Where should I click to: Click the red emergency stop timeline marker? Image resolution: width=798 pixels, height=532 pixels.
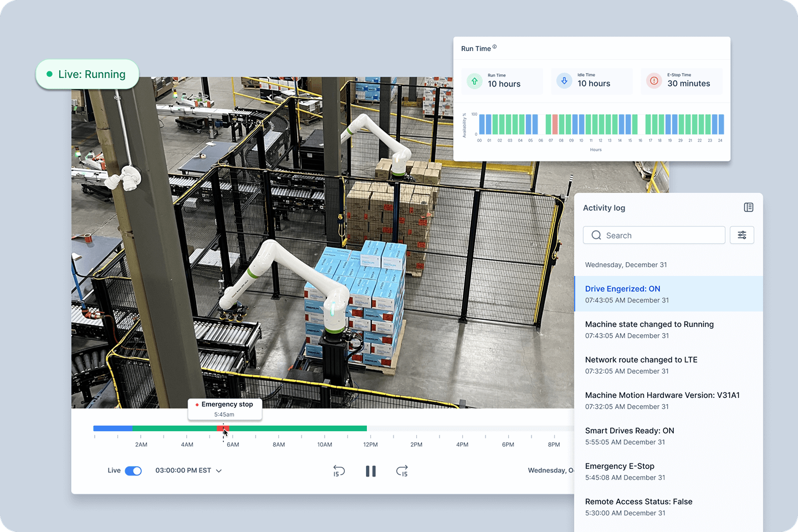tap(223, 428)
